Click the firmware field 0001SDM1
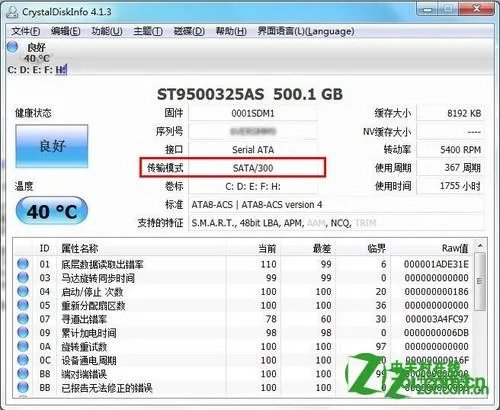Screen dimensions: 500x410 [x=253, y=113]
